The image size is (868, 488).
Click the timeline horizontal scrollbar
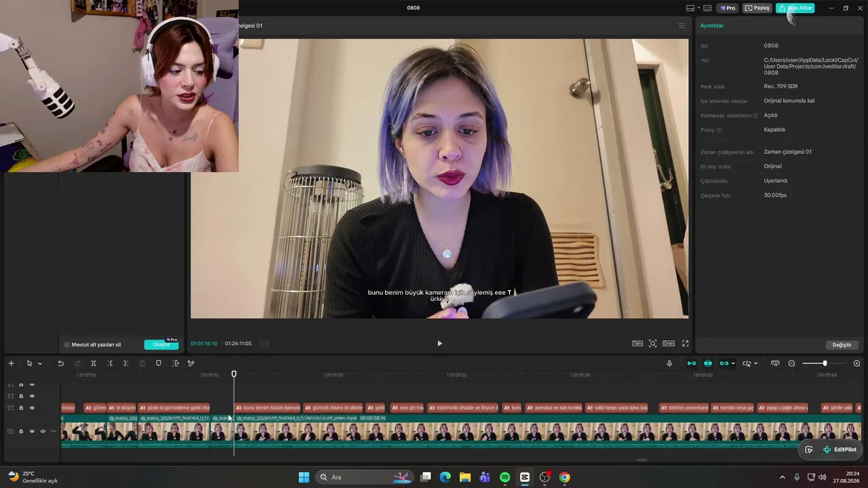[642, 460]
